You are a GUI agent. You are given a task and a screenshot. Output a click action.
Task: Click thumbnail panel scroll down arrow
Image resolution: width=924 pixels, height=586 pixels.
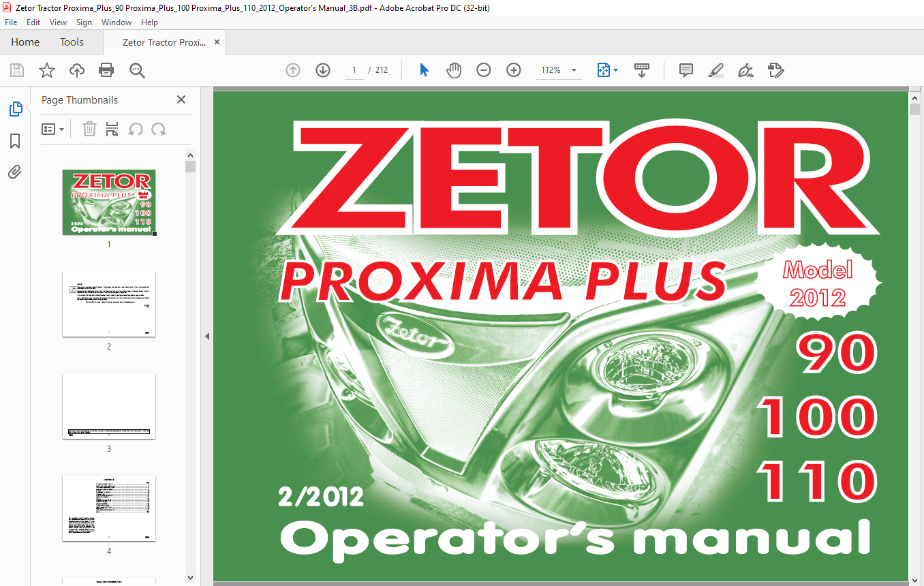190,577
